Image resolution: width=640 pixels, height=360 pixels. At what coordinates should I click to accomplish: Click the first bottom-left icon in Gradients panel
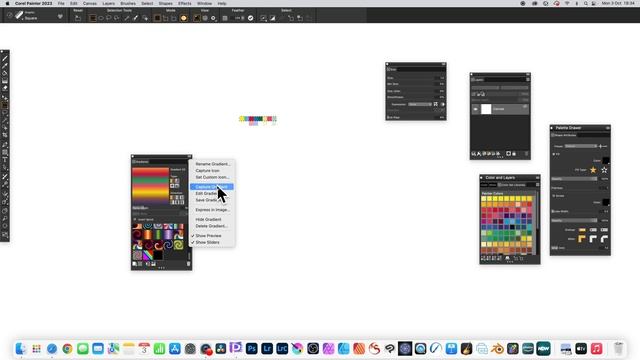tap(135, 264)
